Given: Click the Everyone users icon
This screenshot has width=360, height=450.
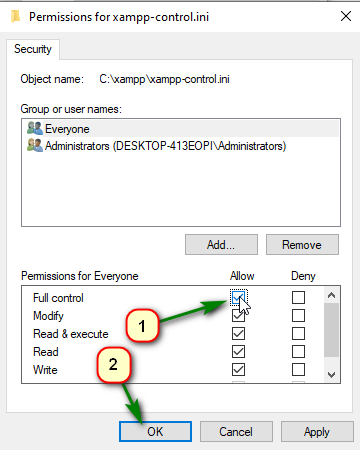Looking at the screenshot, I should 35,128.
